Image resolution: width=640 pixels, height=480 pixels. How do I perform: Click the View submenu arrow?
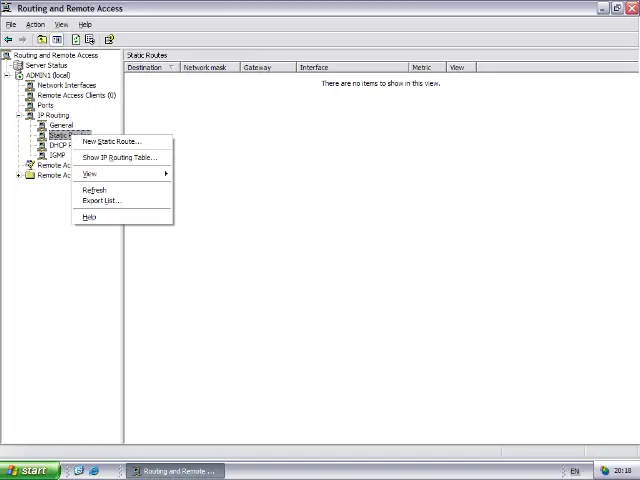click(166, 174)
